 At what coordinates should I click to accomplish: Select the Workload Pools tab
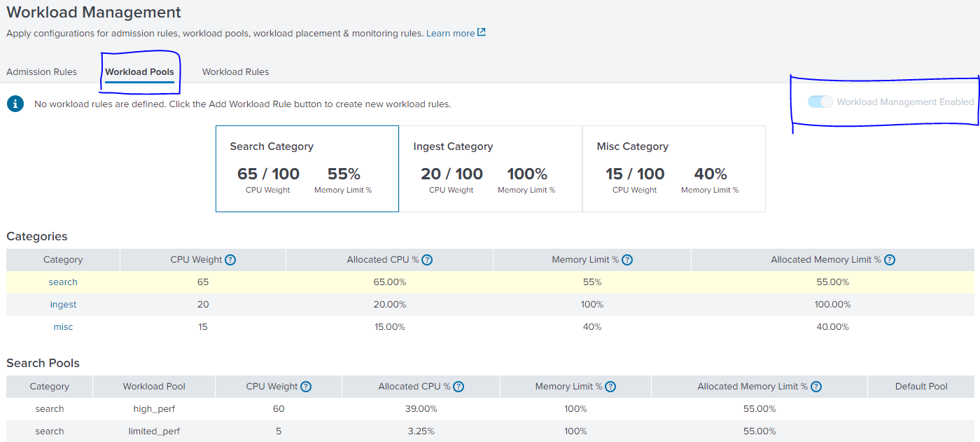click(139, 72)
